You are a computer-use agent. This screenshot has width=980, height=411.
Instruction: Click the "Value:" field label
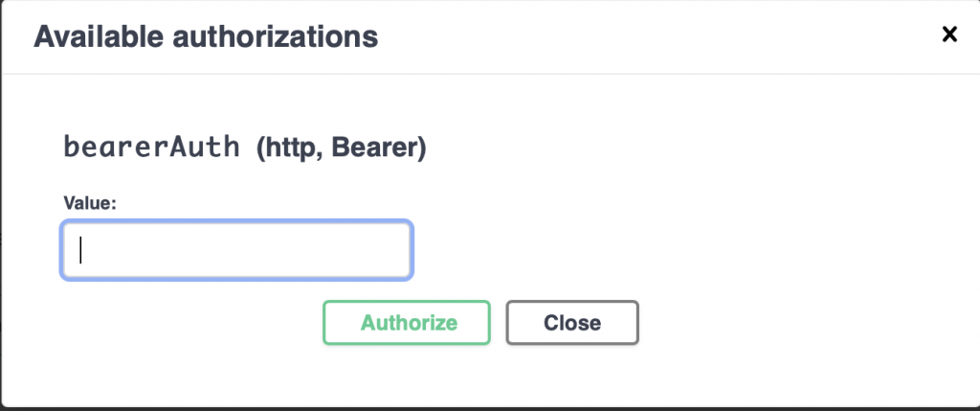[89, 202]
